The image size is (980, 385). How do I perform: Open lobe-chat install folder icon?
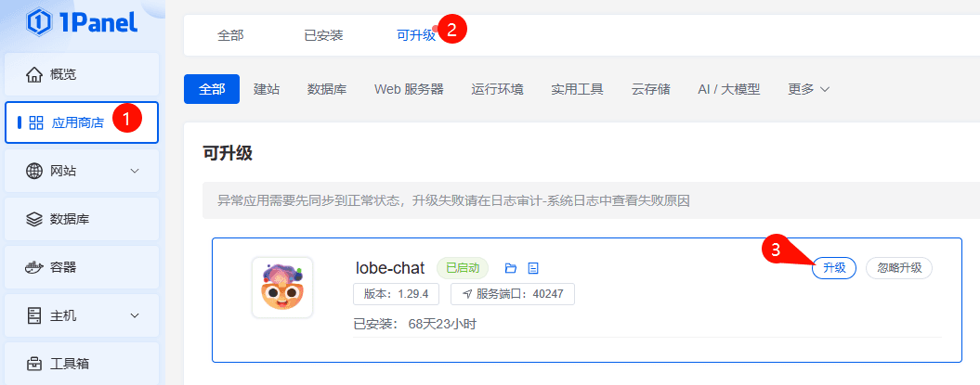(x=510, y=268)
